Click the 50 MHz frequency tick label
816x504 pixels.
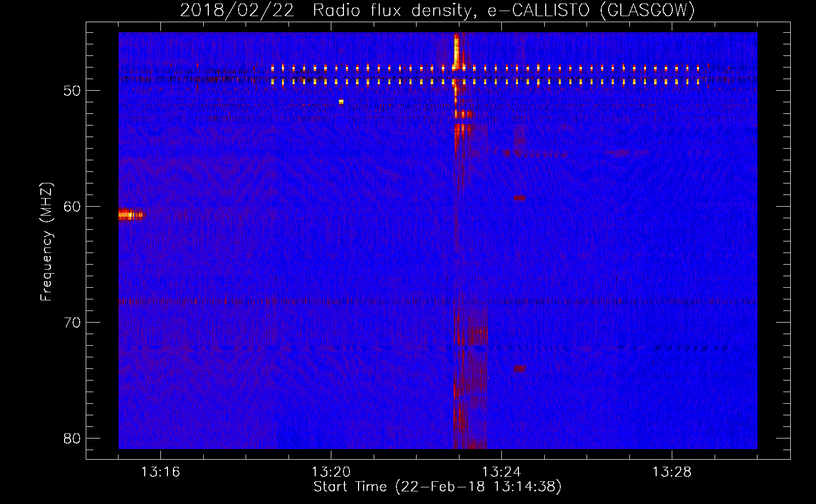pyautogui.click(x=72, y=91)
